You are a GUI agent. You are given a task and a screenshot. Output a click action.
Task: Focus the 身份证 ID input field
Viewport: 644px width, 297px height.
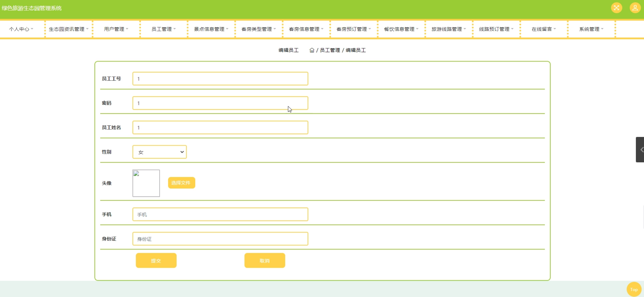[220, 239]
